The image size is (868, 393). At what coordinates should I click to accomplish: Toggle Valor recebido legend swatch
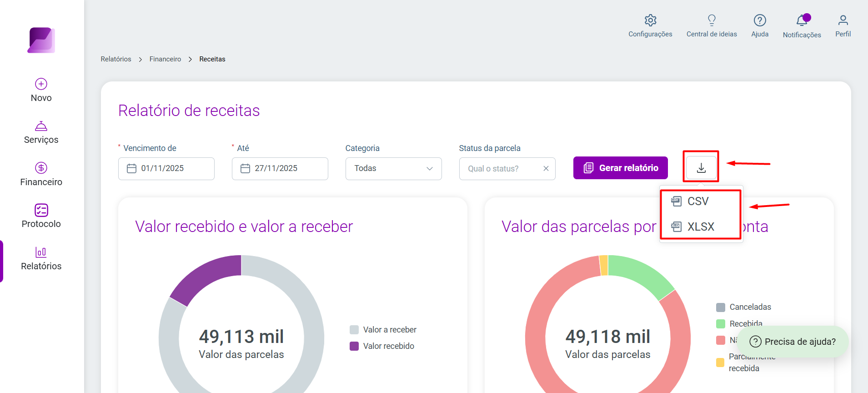354,346
